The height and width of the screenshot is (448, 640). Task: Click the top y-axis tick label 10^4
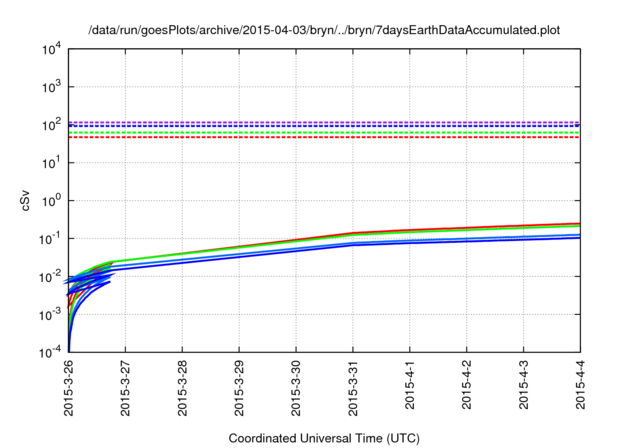[52, 48]
